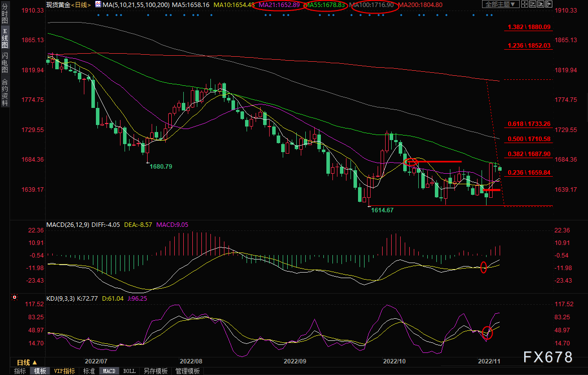Select the 指标 tab at the bottom

pyautogui.click(x=20, y=371)
